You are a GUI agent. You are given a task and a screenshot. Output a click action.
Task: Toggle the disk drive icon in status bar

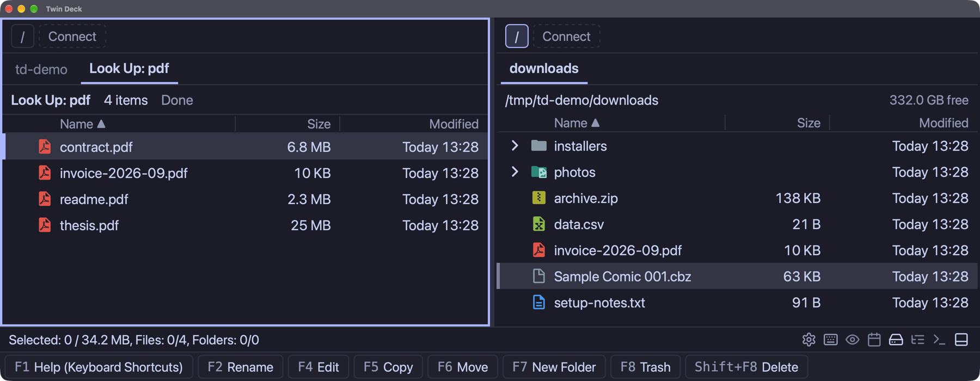pyautogui.click(x=896, y=340)
